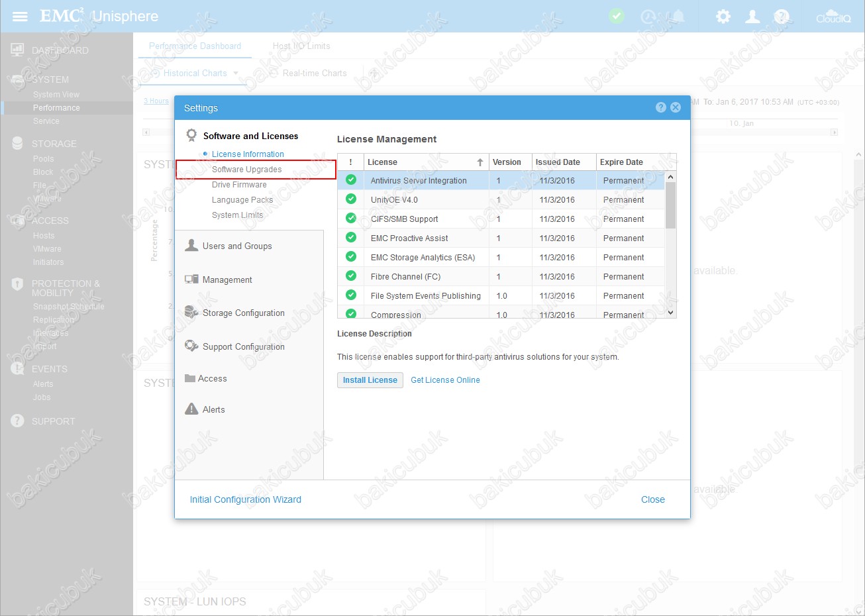The width and height of the screenshot is (865, 616).
Task: Click Install License button
Action: (370, 380)
